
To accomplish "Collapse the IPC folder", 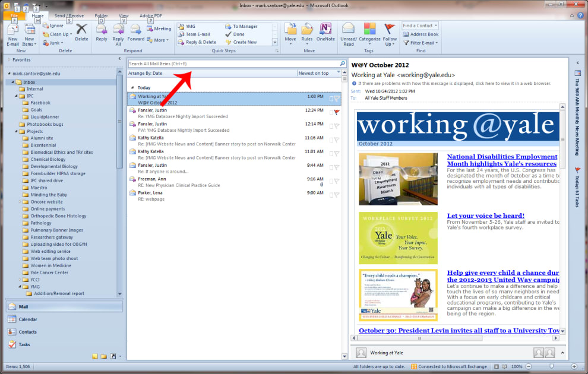I will tap(17, 96).
